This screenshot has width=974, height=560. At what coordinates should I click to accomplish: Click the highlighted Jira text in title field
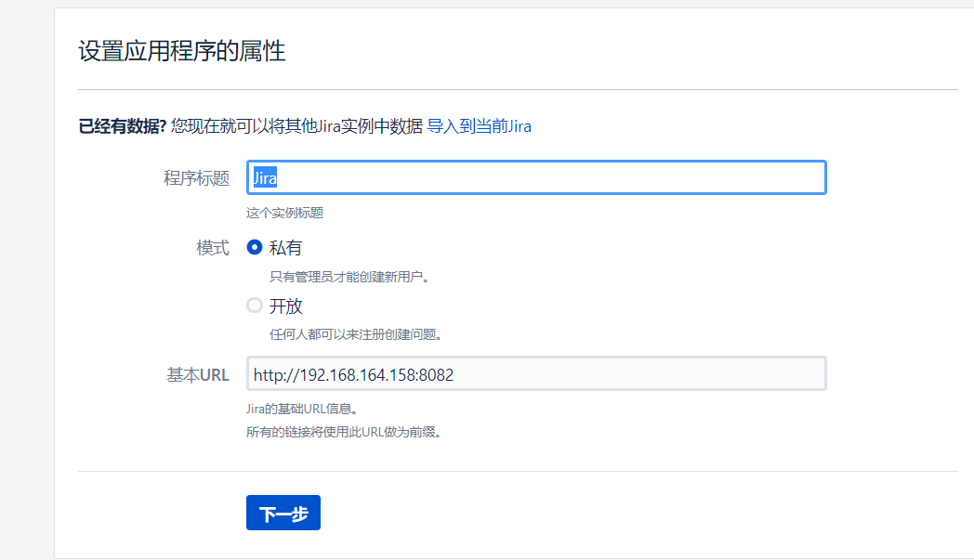point(266,177)
